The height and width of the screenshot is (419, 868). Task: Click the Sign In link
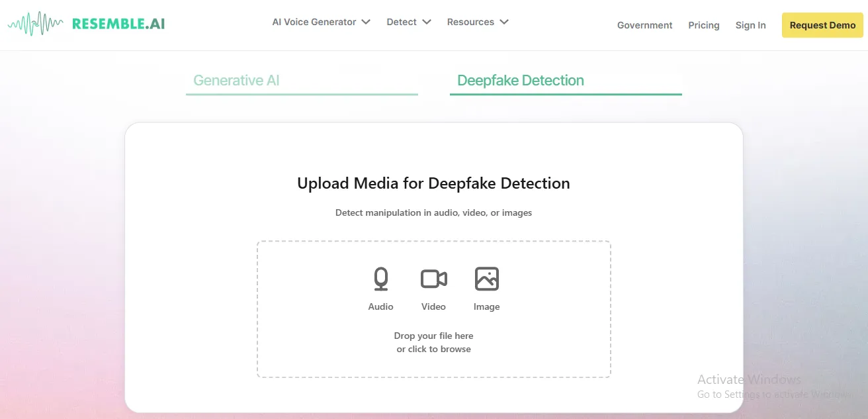[x=750, y=25]
